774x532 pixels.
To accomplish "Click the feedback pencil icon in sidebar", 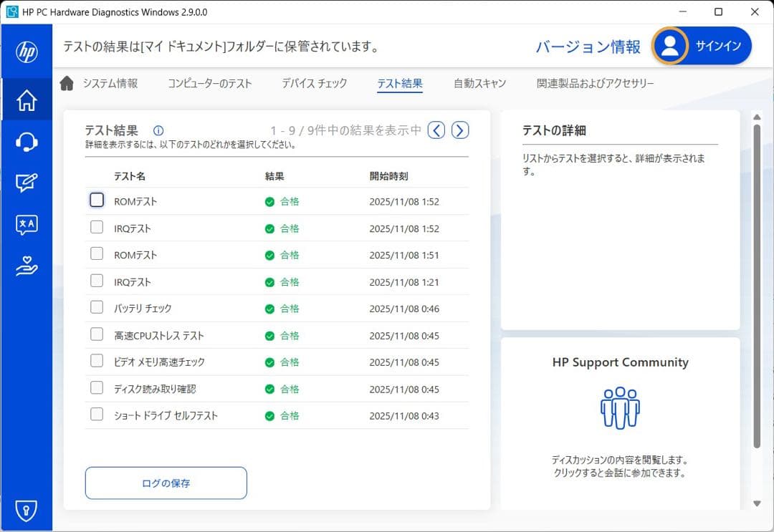I will click(27, 183).
